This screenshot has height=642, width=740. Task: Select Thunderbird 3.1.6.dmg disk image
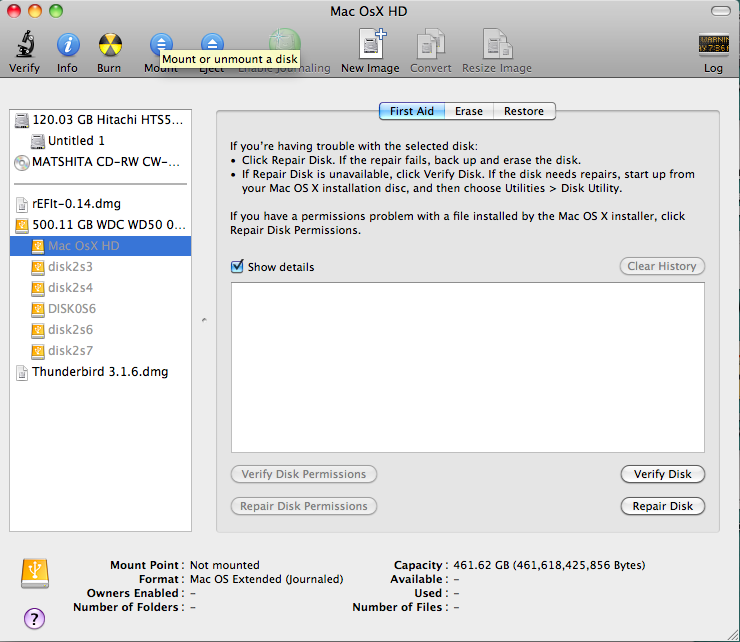[x=101, y=372]
